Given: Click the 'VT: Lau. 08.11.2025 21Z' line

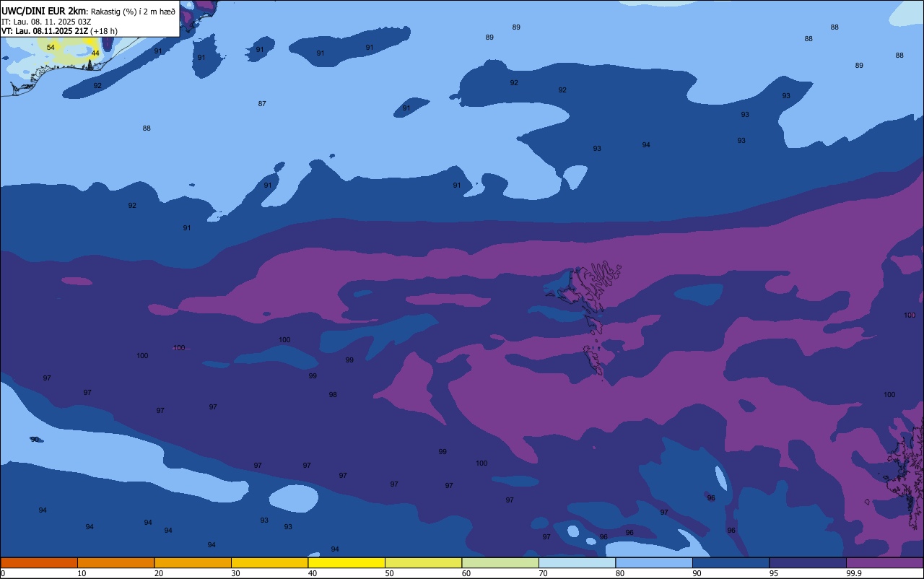Looking at the screenshot, I should pyautogui.click(x=44, y=31).
